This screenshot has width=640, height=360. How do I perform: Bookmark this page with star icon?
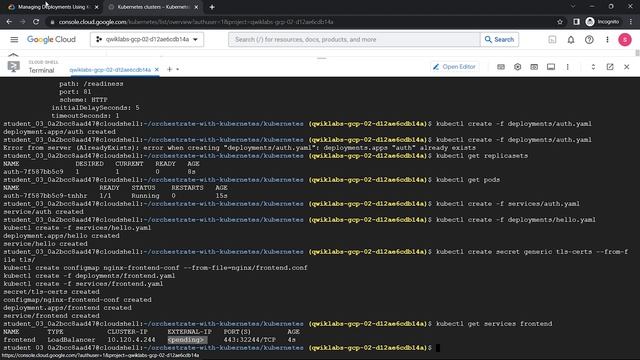click(x=560, y=22)
